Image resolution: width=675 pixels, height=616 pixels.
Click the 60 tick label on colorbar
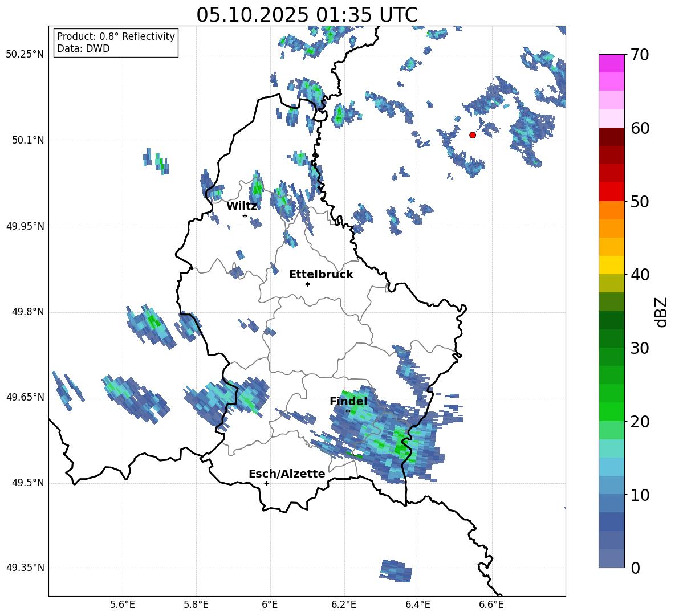pos(640,128)
